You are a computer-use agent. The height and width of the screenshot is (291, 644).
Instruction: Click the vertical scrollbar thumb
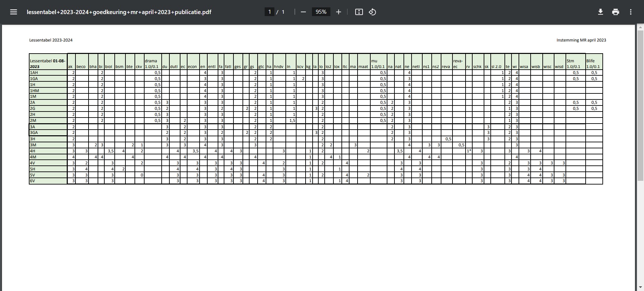pos(640,106)
